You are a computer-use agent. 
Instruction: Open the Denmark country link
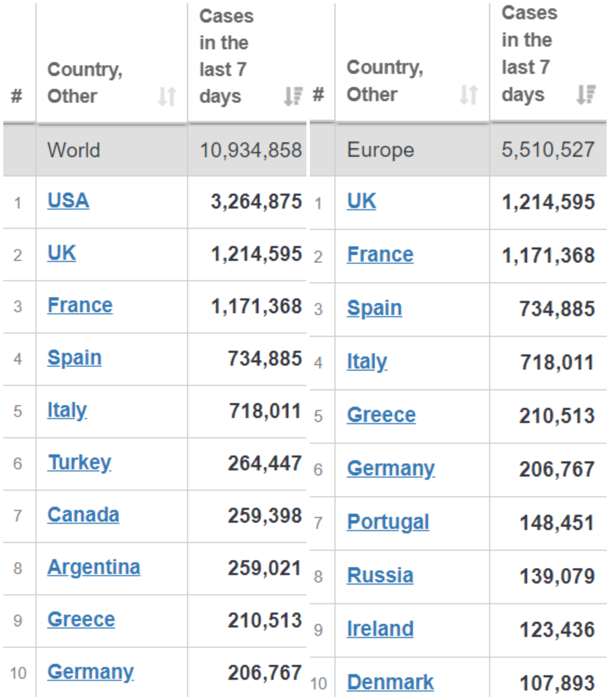[x=390, y=682]
